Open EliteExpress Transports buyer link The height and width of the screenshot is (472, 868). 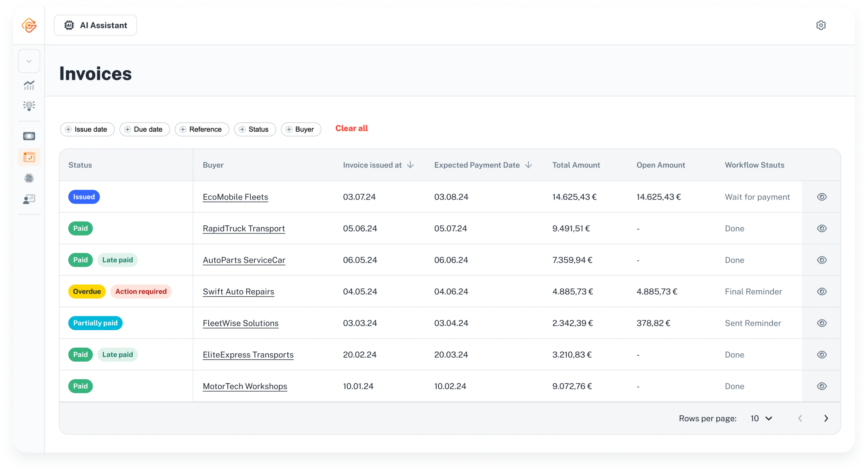[x=248, y=355]
